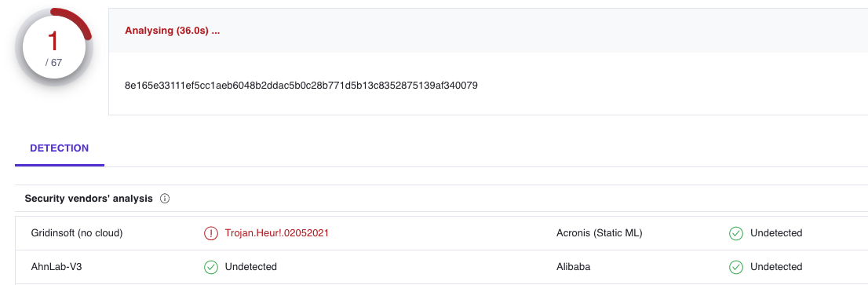Click the Alibaba vendor name
This screenshot has width=868, height=285.
tap(574, 267)
